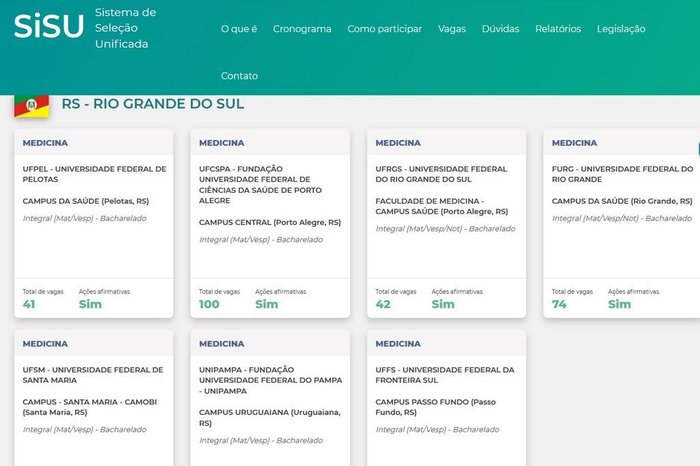Click total vagas value 100

click(209, 304)
